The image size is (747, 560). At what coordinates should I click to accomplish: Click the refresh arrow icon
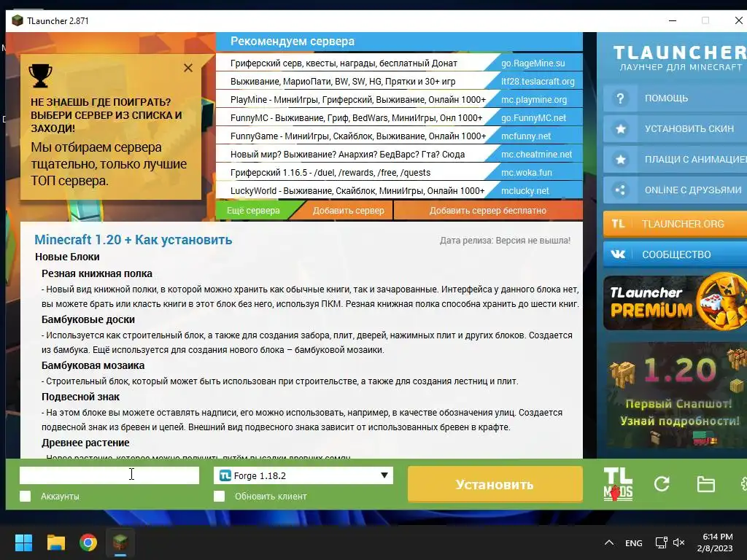tap(662, 484)
